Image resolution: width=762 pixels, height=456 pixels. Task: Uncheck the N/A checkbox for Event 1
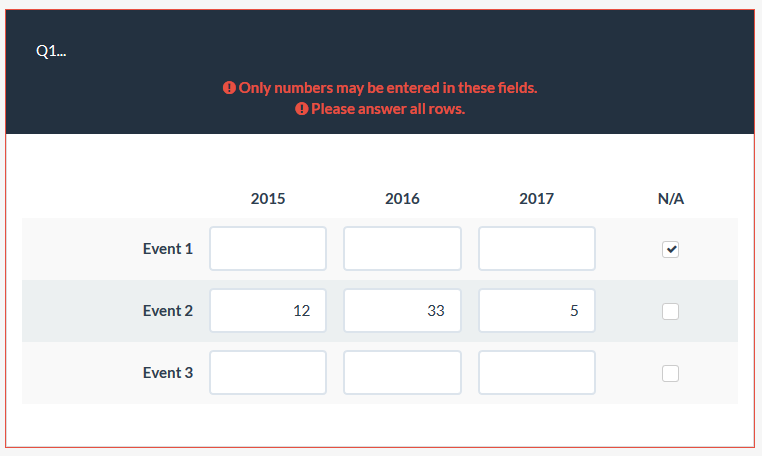tap(670, 249)
